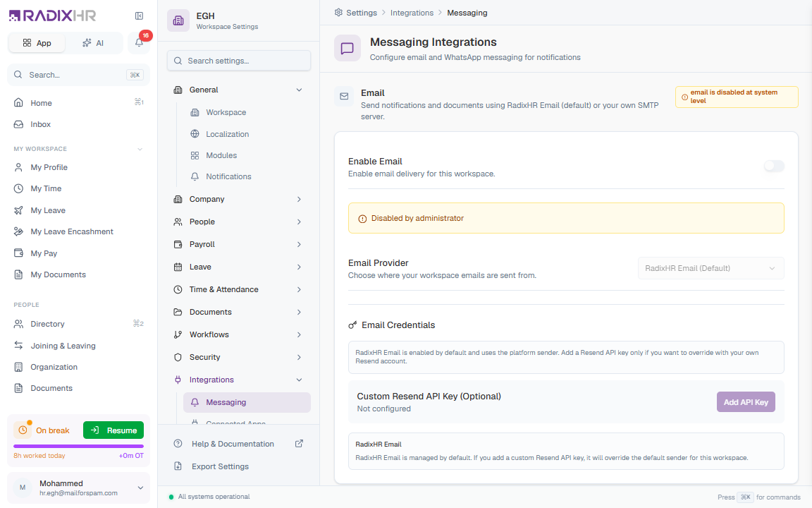Click the settings gear icon in breadcrumb
Viewport: 812px width, 508px height.
[338, 13]
